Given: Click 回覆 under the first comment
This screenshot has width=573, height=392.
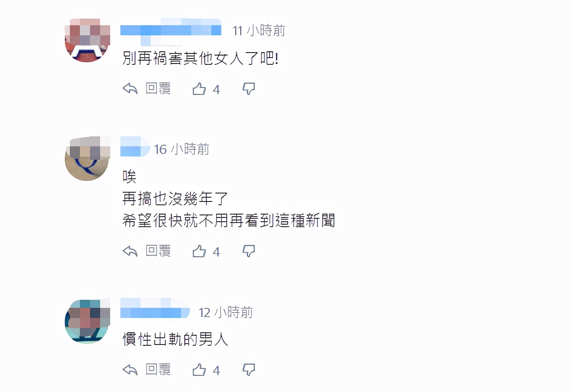Looking at the screenshot, I should click(158, 88).
